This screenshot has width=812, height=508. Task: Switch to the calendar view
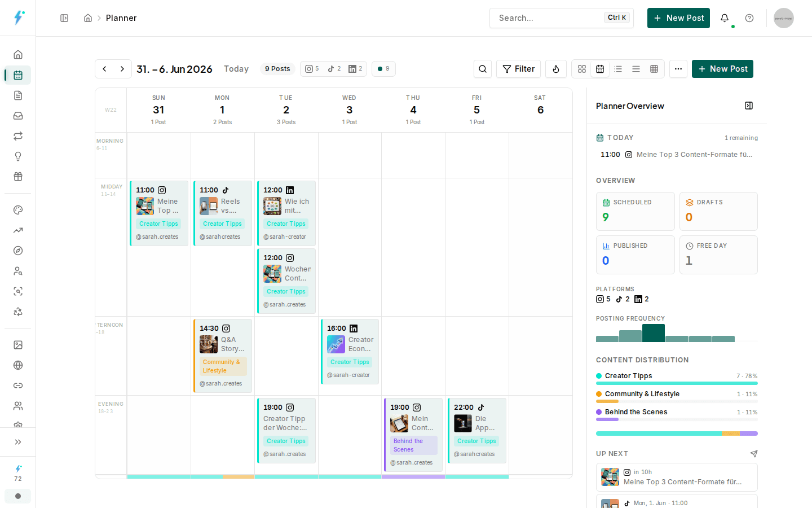pyautogui.click(x=600, y=69)
